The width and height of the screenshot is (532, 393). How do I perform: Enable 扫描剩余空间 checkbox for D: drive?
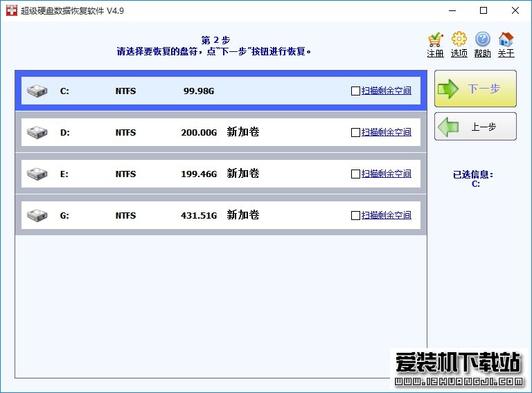click(355, 132)
